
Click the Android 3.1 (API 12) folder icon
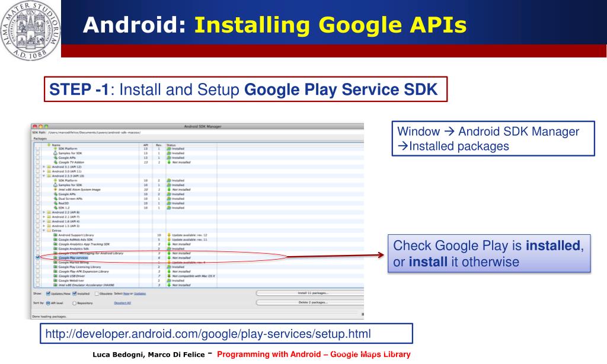coord(49,167)
